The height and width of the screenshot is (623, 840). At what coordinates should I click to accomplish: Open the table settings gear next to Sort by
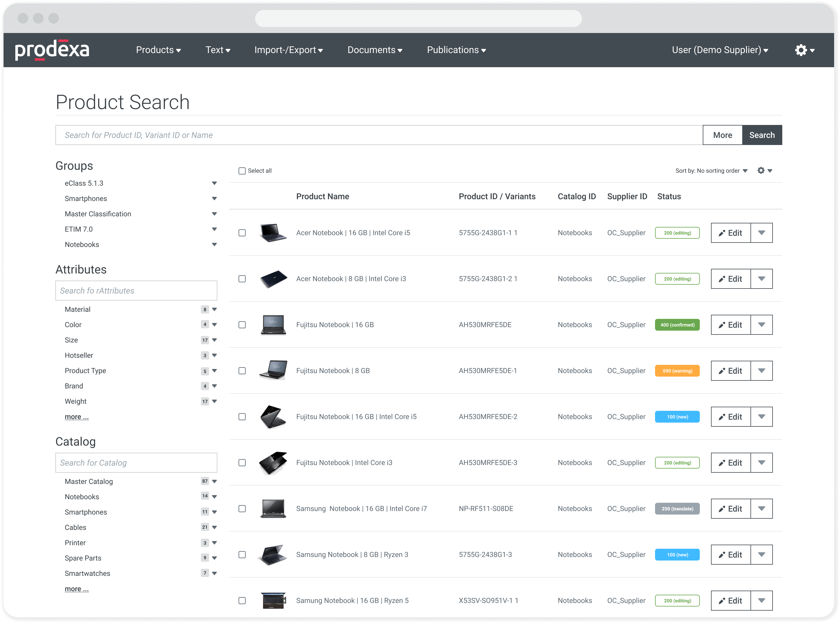[x=761, y=170]
